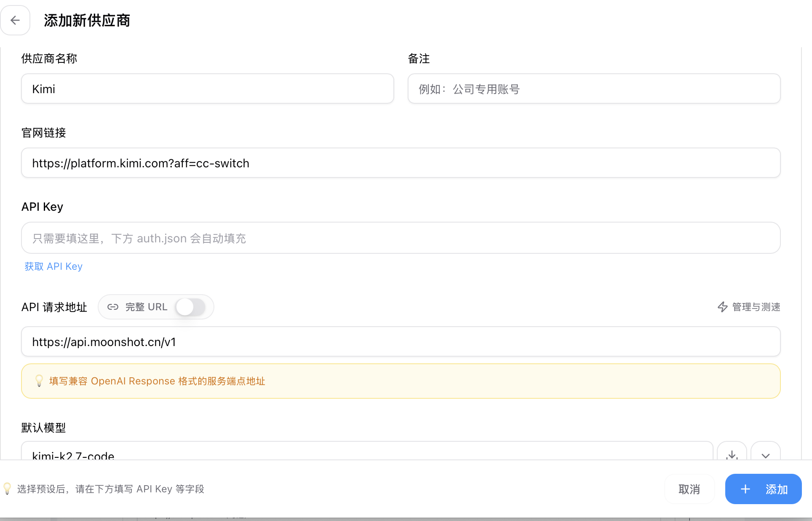Select the 官网链接 URL field
Screen dimensions: 812x521
401,163
